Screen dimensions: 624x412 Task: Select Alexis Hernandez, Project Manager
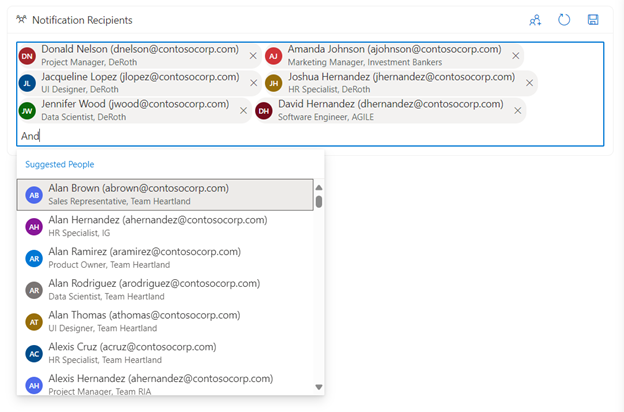(165, 384)
